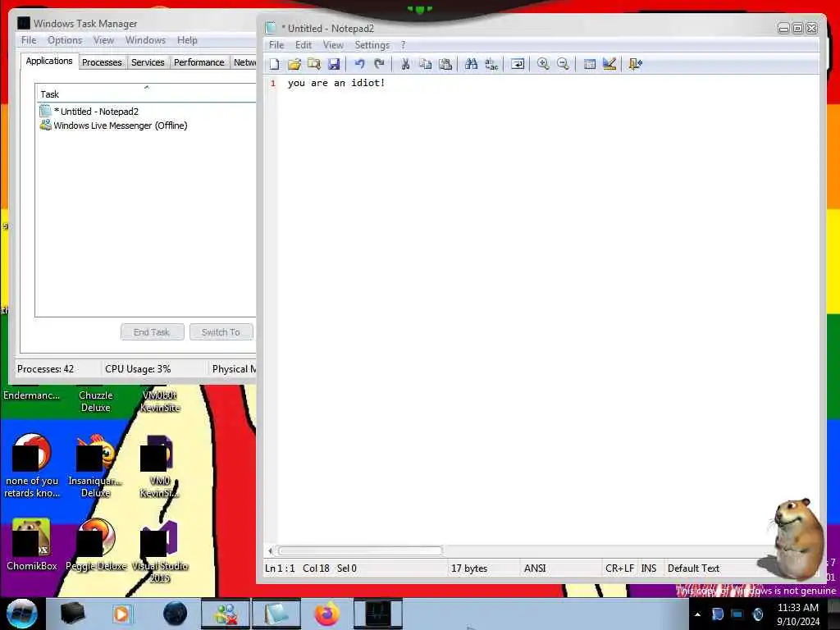Open the Replace text toolbar icon
The image size is (840, 630).
[491, 64]
